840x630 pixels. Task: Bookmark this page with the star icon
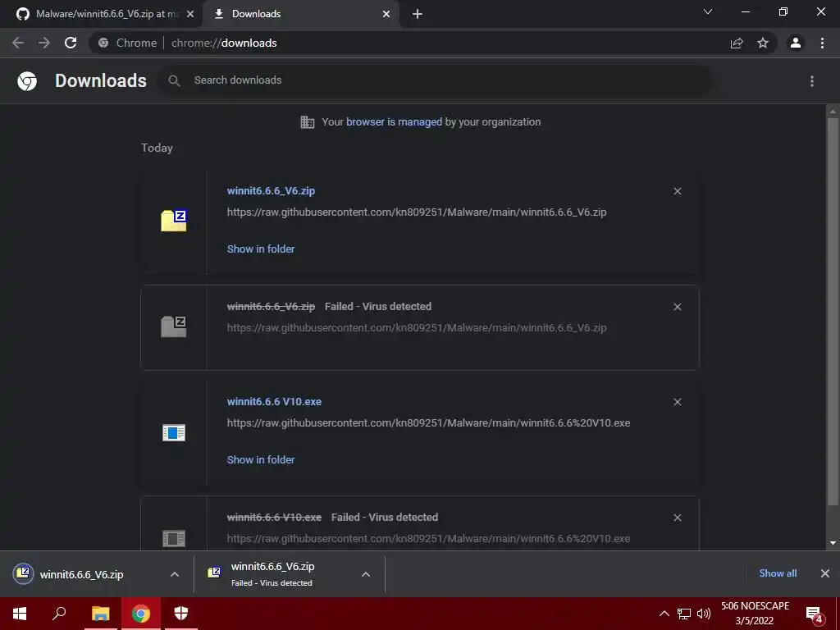point(763,43)
